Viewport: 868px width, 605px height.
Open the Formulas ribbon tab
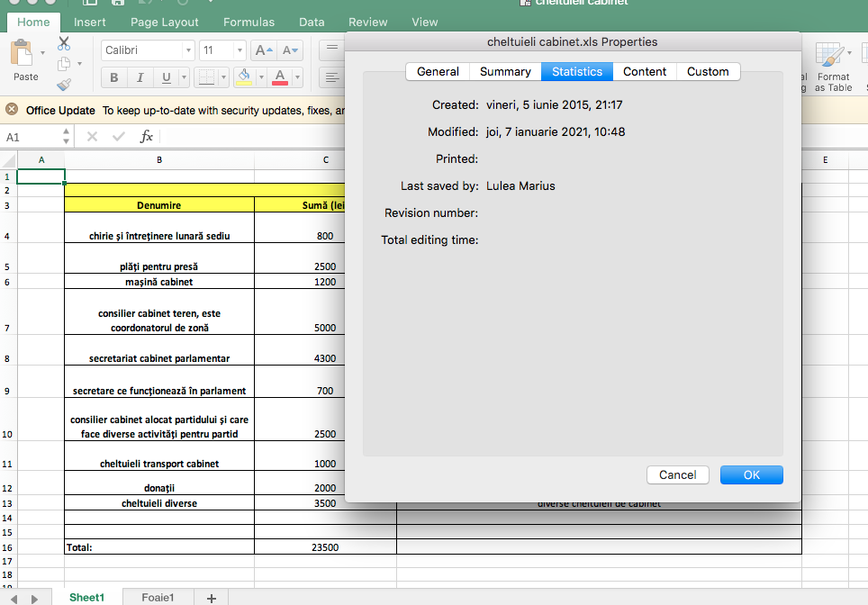[x=249, y=23]
